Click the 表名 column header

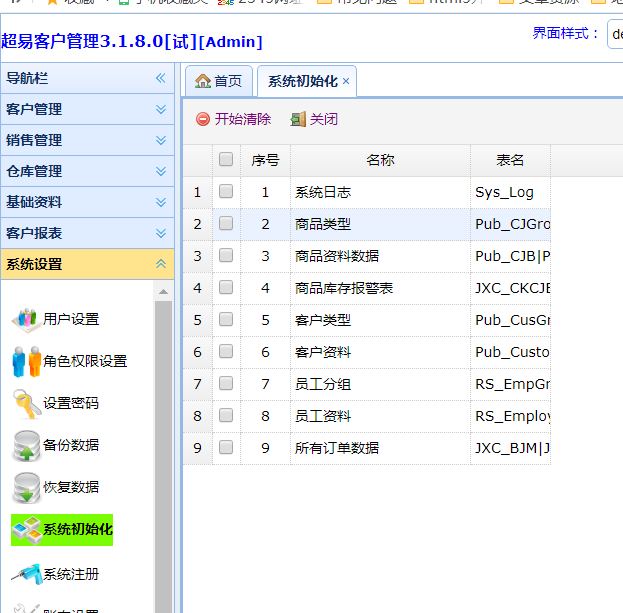click(x=510, y=161)
